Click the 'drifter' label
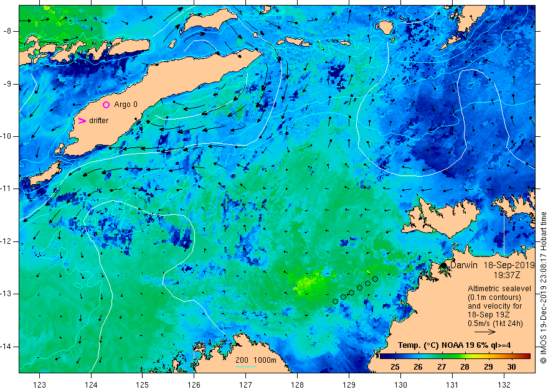Viewport: 548px width, 392px height. tap(98, 121)
